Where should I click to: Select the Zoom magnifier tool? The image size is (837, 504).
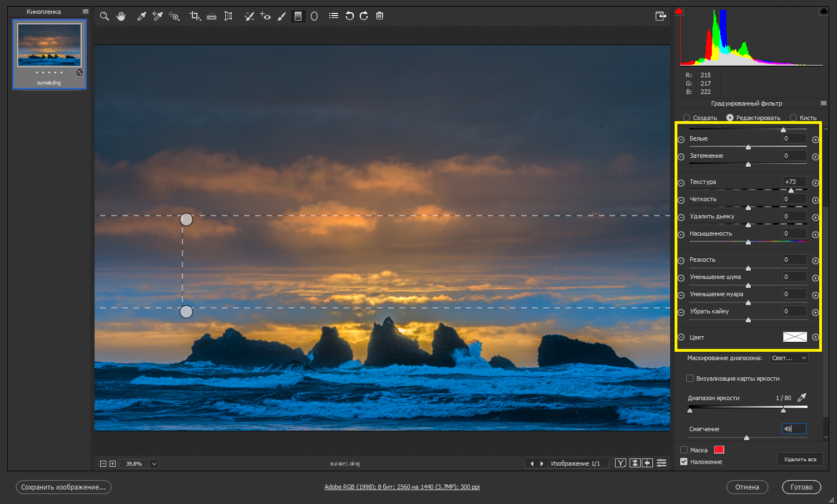[104, 16]
